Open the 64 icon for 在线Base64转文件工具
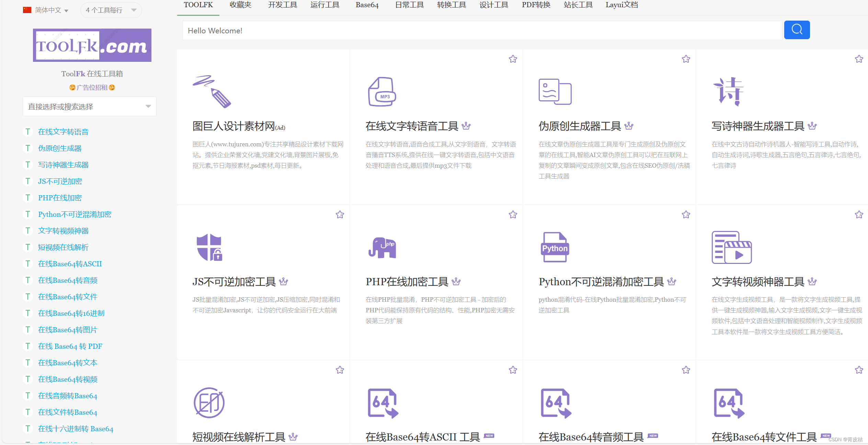The height and width of the screenshot is (445, 868). pos(729,403)
